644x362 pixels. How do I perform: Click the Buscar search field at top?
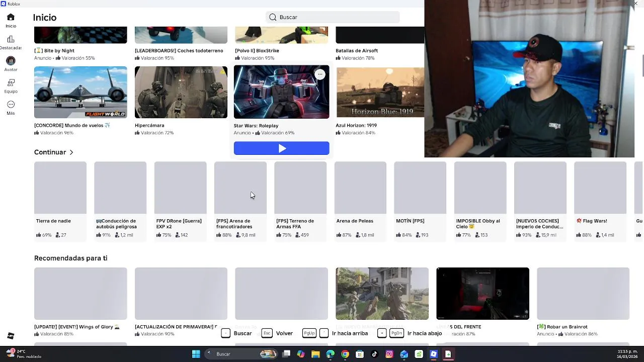333,17
